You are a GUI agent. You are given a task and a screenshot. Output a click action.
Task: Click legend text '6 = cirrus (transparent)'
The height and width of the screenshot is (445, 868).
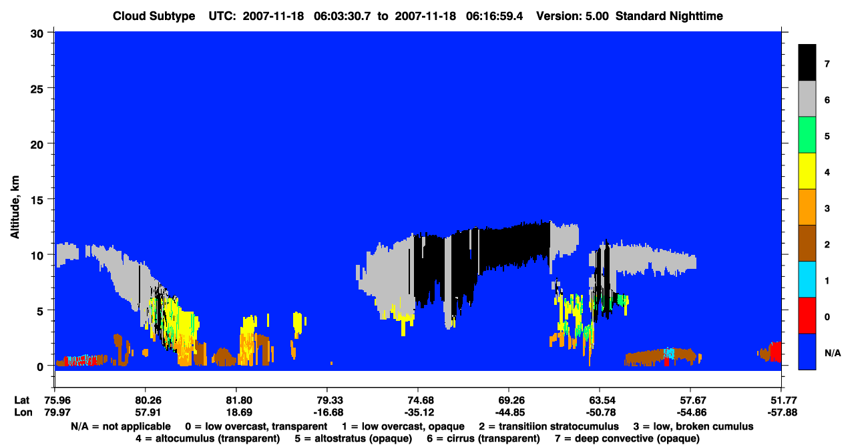483,438
